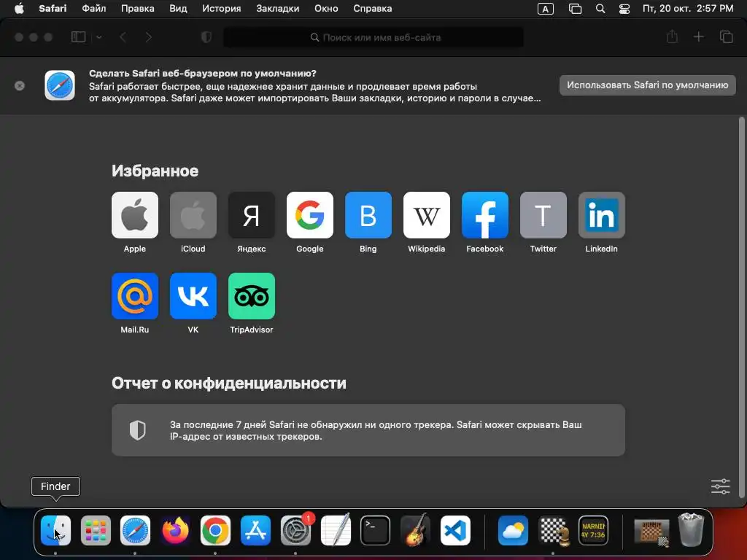This screenshot has width=747, height=560.
Task: Open the iCloud favorite tile
Action: 193,215
